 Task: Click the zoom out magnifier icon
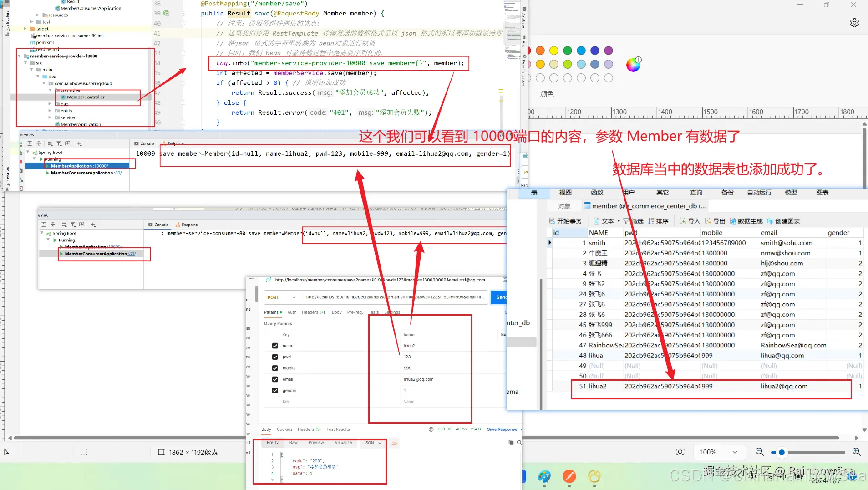[x=759, y=452]
